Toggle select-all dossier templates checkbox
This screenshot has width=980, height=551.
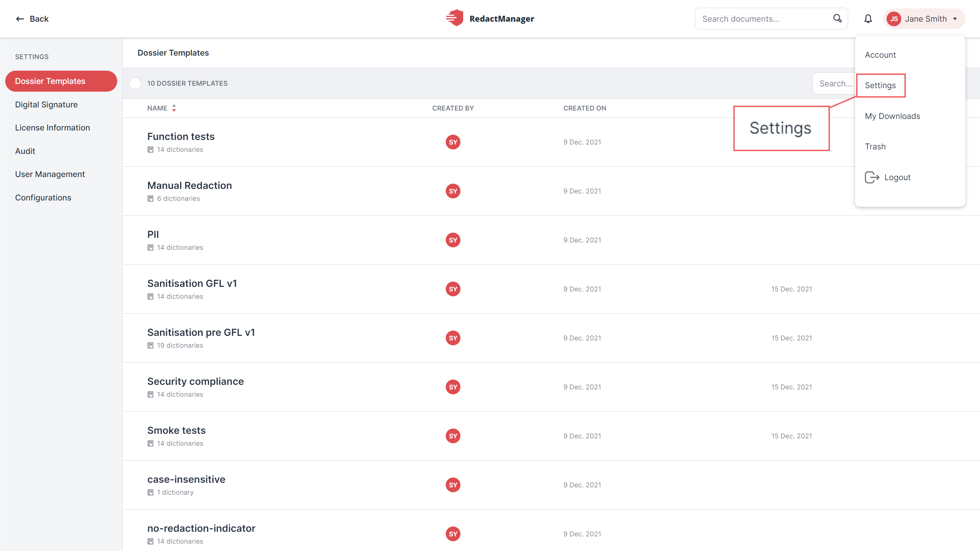click(135, 83)
